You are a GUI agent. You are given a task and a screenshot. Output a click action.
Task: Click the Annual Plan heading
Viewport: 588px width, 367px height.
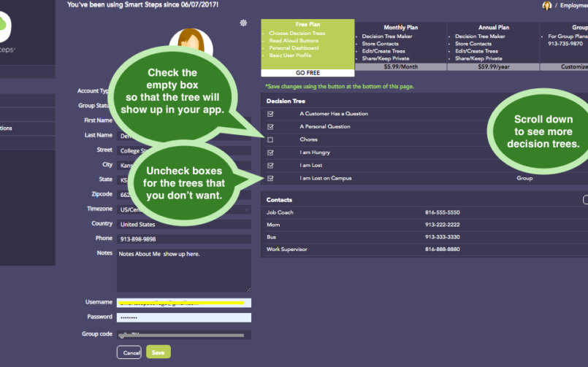(x=494, y=27)
